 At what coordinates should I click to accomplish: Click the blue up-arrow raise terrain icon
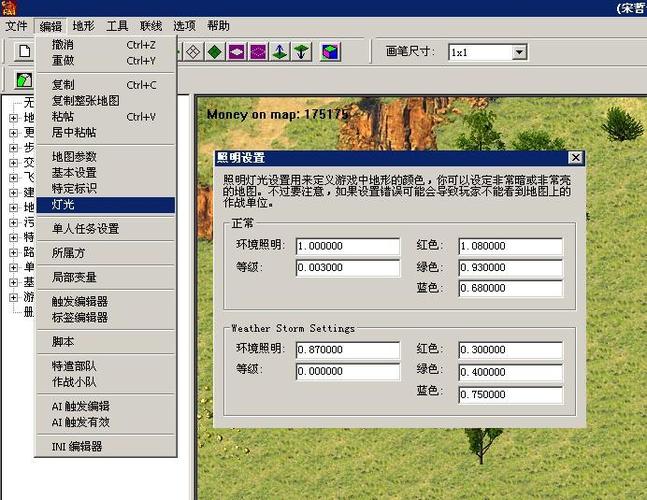pos(280,51)
